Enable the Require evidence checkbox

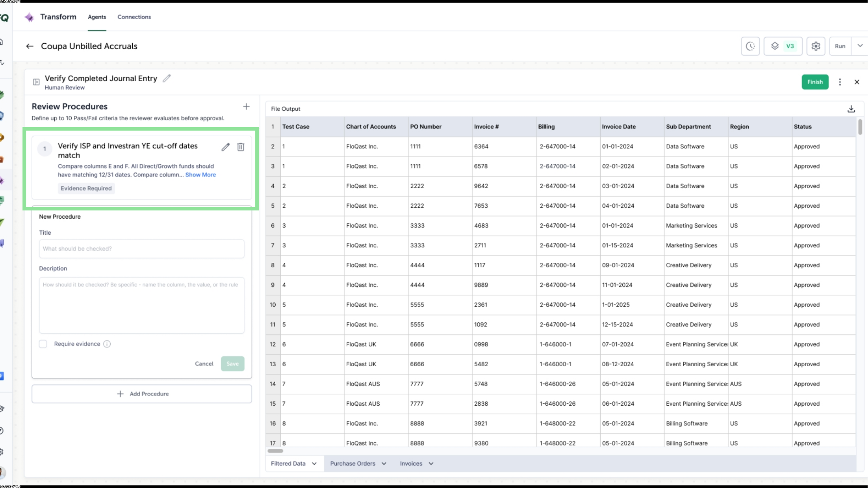[x=43, y=344]
